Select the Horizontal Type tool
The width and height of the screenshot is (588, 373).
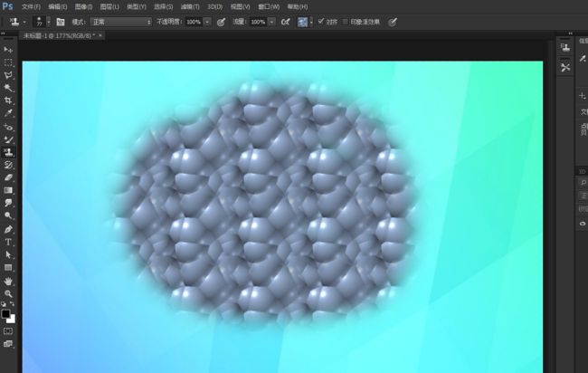8,242
